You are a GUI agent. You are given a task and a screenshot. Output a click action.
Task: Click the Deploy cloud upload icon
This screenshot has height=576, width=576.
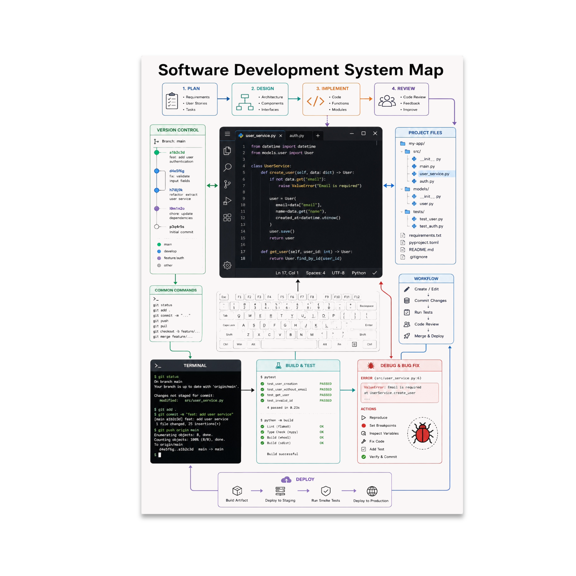286,479
